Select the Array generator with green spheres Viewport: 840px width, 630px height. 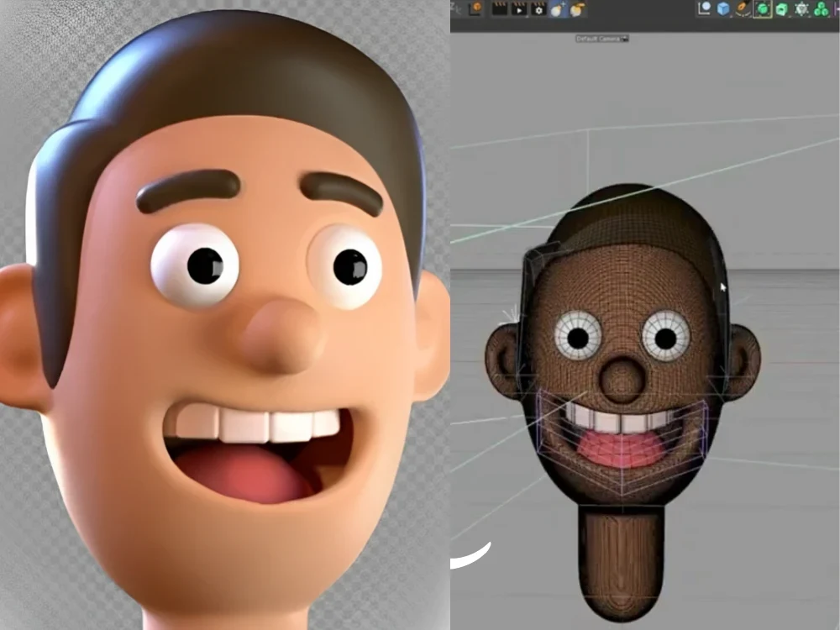(x=819, y=11)
